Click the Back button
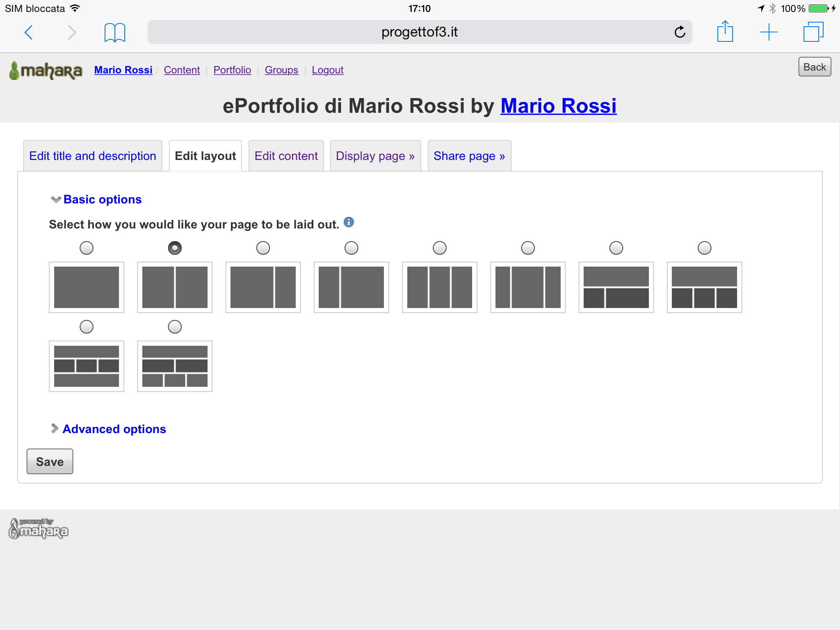840x630 pixels. tap(815, 67)
